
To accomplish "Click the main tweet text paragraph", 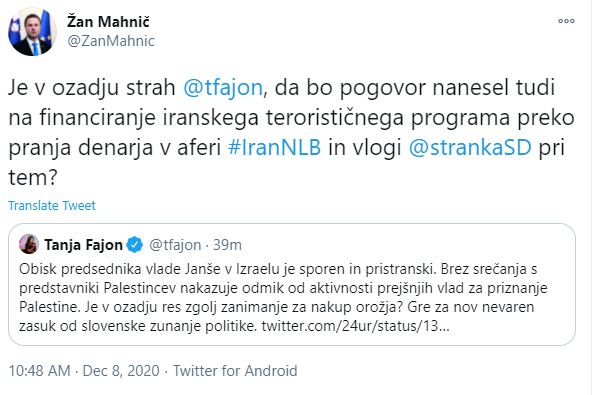I will [x=291, y=132].
